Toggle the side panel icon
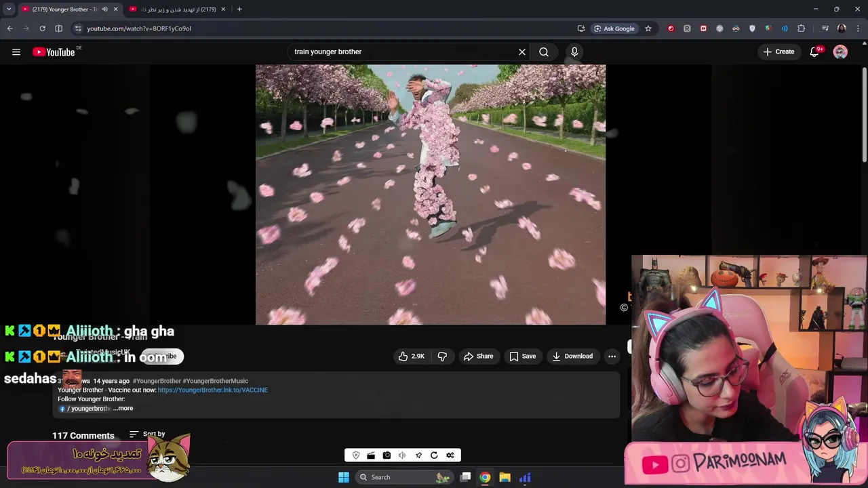Screen dimensions: 868x488 [58, 28]
